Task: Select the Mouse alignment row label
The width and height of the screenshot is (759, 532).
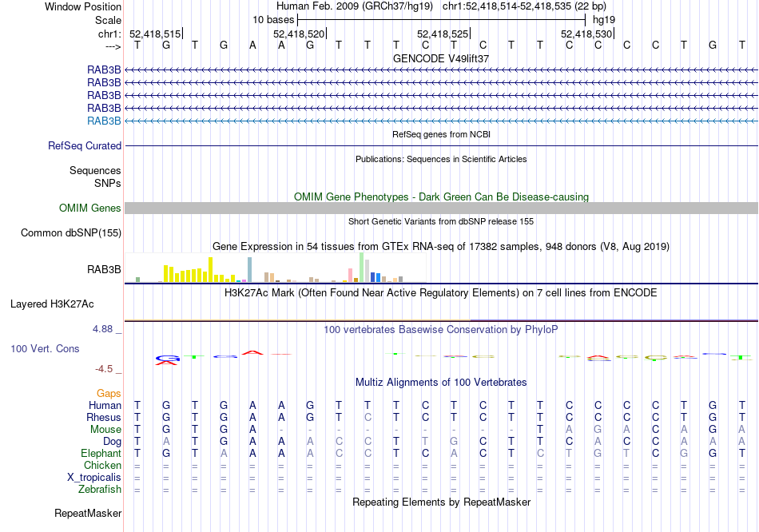Action: click(105, 430)
